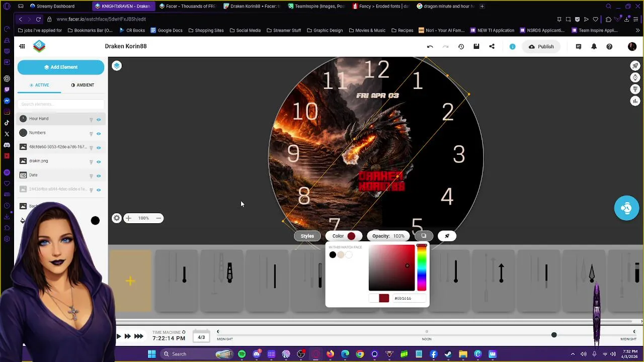The width and height of the screenshot is (644, 362).
Task: Hide the Date layer
Action: [x=99, y=176]
